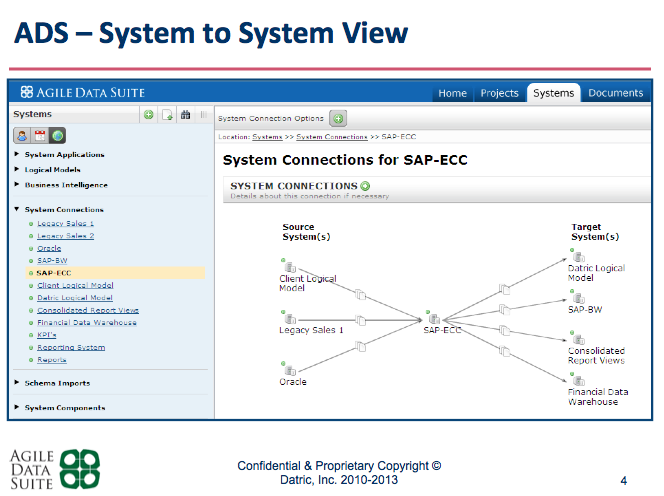This screenshot has width=664, height=496.
Task: Expand the Logical Models tree node
Action: click(17, 169)
